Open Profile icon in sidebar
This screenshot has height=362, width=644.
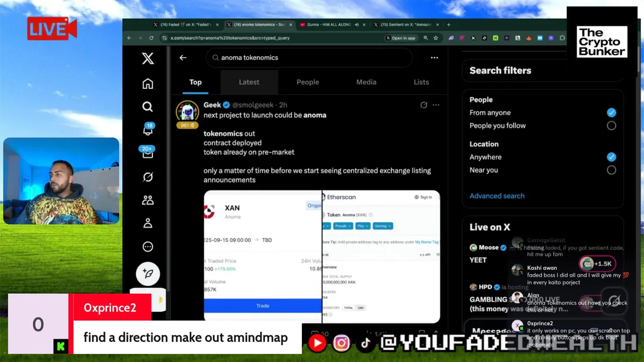(x=148, y=223)
